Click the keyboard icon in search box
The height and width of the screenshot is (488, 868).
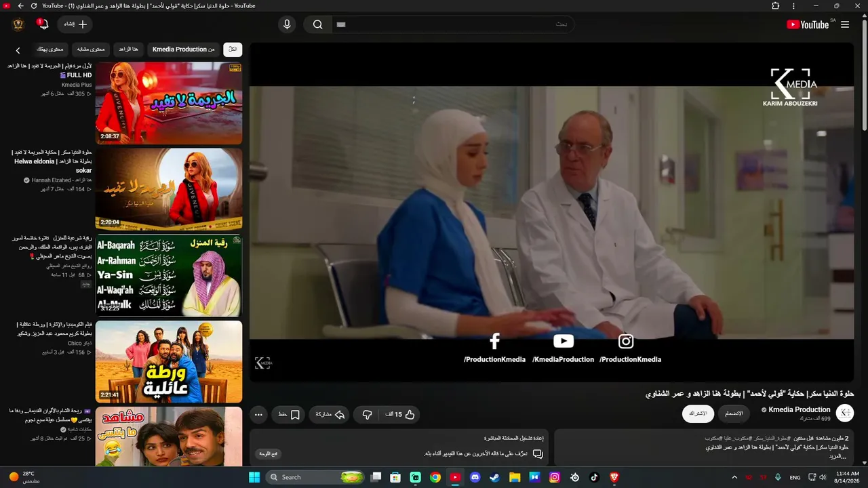click(341, 24)
